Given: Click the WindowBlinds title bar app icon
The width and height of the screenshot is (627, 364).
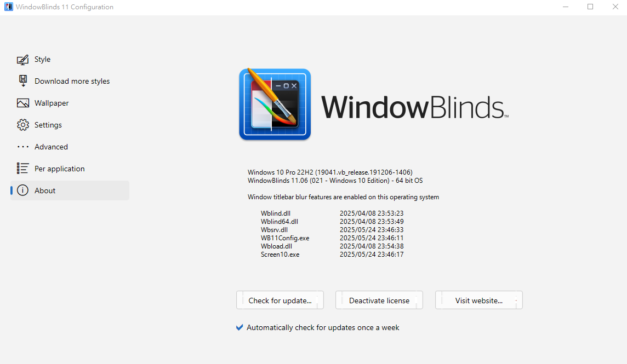Looking at the screenshot, I should coord(8,7).
